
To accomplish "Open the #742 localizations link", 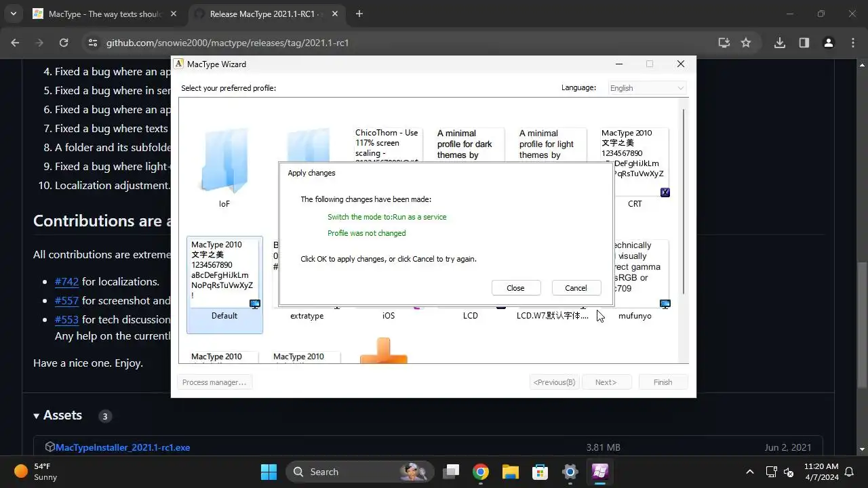I will (66, 281).
